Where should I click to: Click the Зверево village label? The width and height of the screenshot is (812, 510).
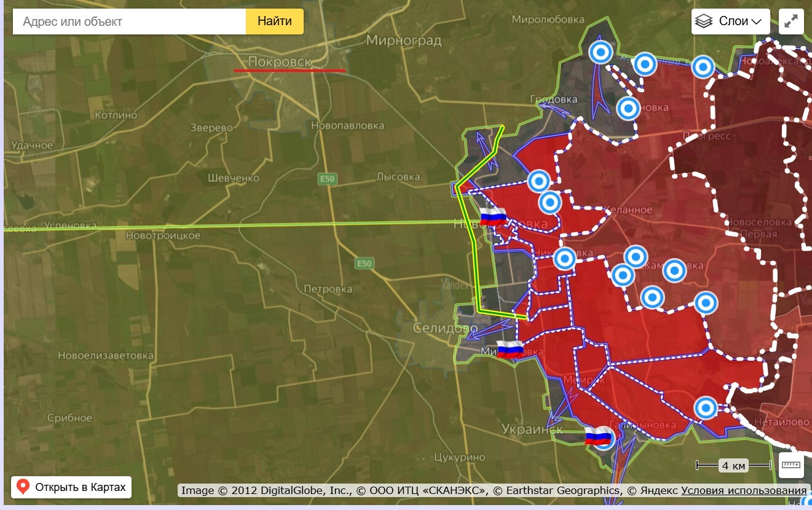tap(212, 128)
